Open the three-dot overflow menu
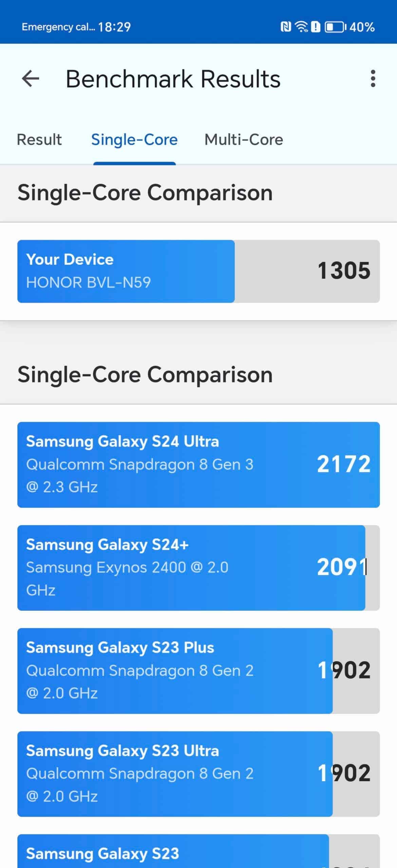 click(373, 79)
